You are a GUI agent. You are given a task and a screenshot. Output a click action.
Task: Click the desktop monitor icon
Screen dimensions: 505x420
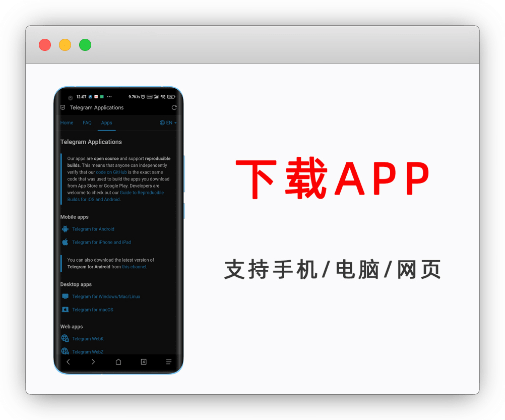[x=65, y=296]
